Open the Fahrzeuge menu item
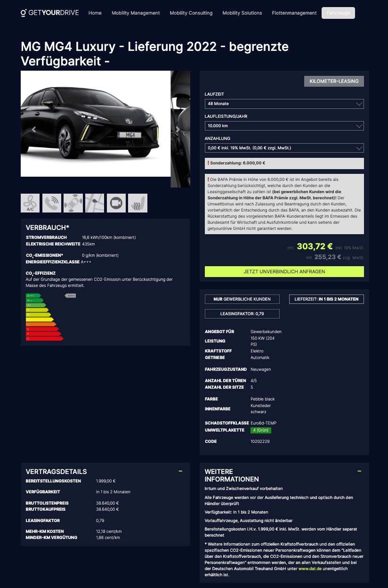This screenshot has height=588, width=388. pos(338,13)
